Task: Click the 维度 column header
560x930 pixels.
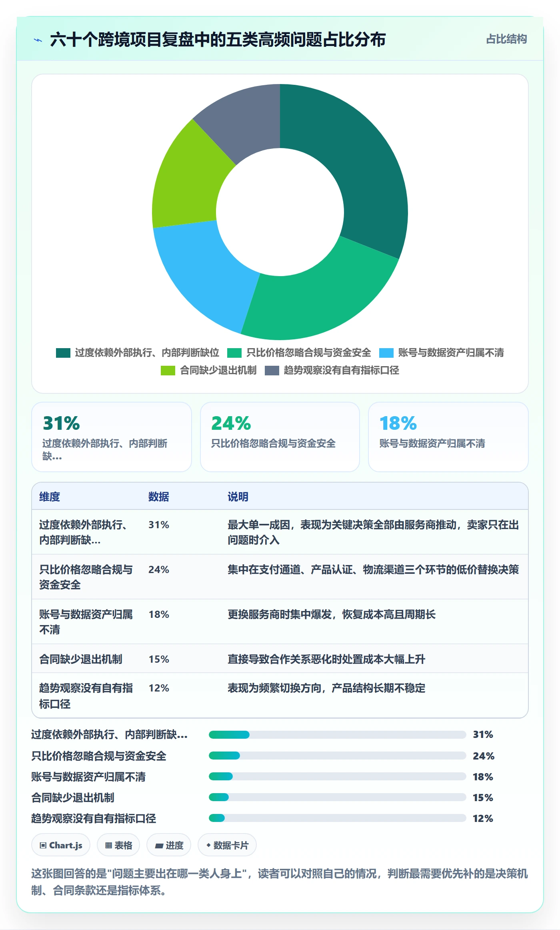Action: click(x=50, y=497)
